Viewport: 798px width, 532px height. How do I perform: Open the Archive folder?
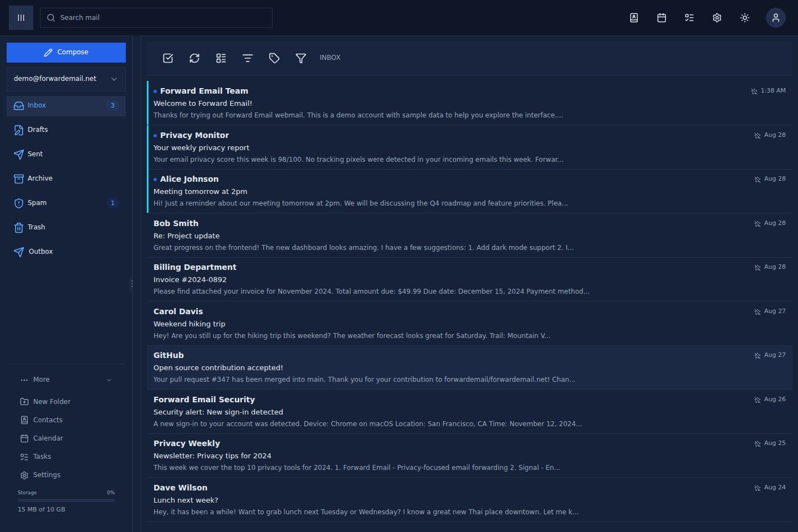[x=66, y=178]
